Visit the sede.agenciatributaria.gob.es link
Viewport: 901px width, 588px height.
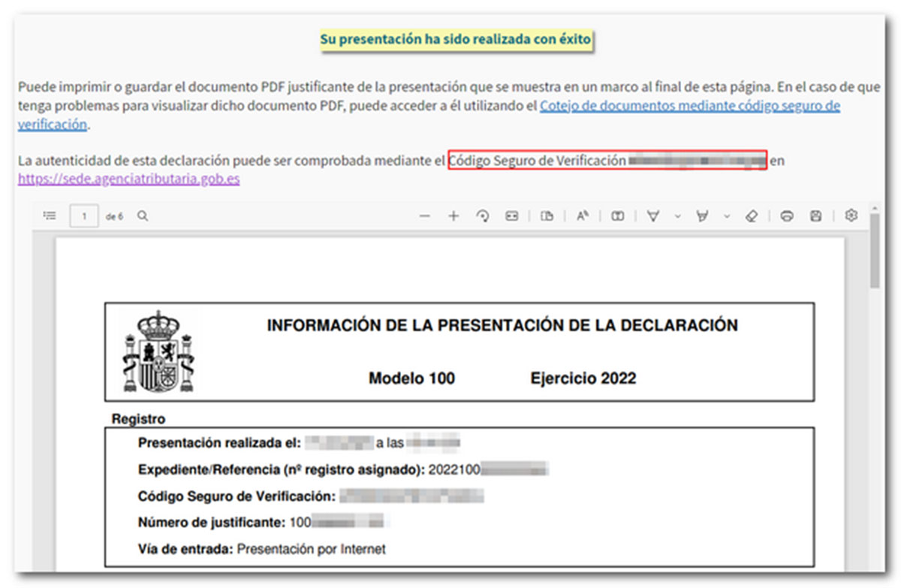(129, 179)
